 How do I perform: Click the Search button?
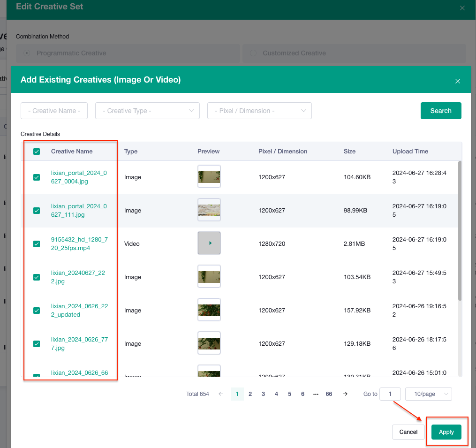[441, 111]
